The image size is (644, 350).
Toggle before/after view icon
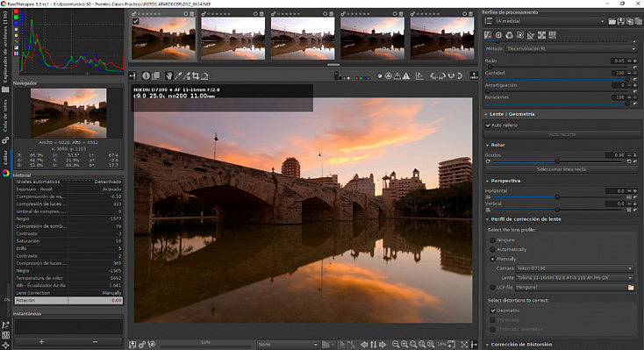[x=155, y=76]
